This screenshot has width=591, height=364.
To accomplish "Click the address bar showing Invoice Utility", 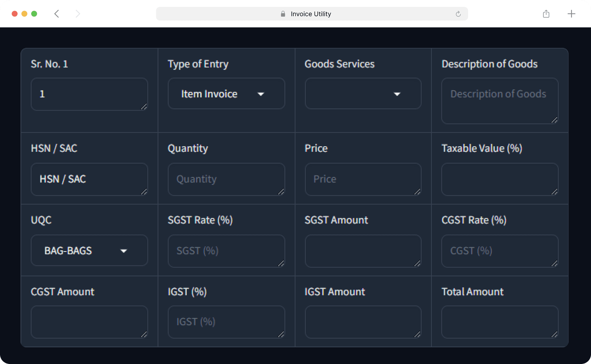I will point(311,14).
